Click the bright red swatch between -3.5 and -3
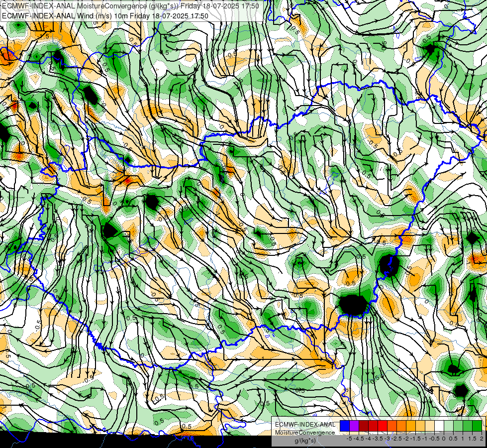Viewport: 487px width, 448px height. click(383, 426)
